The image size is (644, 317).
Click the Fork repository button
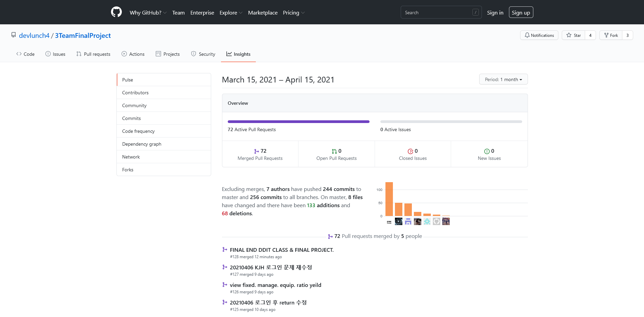click(611, 35)
